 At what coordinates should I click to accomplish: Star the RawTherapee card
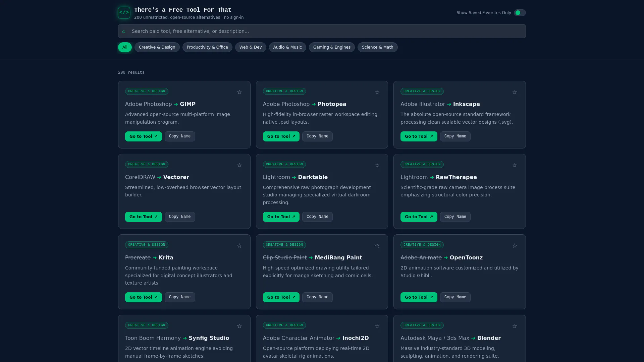coord(515,165)
